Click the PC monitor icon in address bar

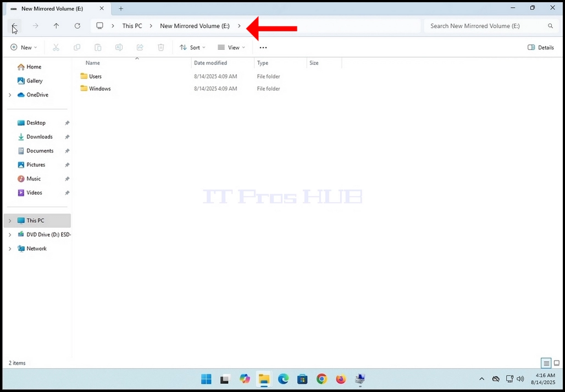point(100,26)
